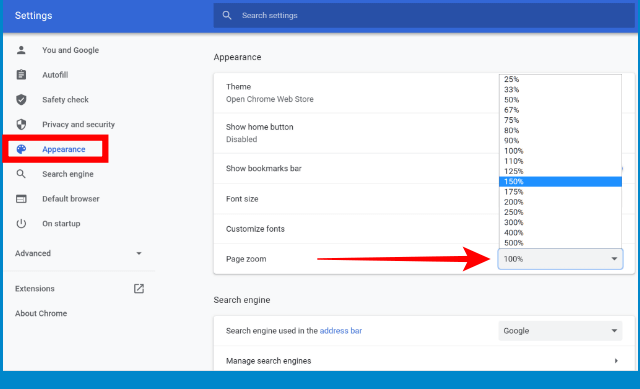Open the Google search engine dropdown
Screen dimensions: 640x389
560,331
